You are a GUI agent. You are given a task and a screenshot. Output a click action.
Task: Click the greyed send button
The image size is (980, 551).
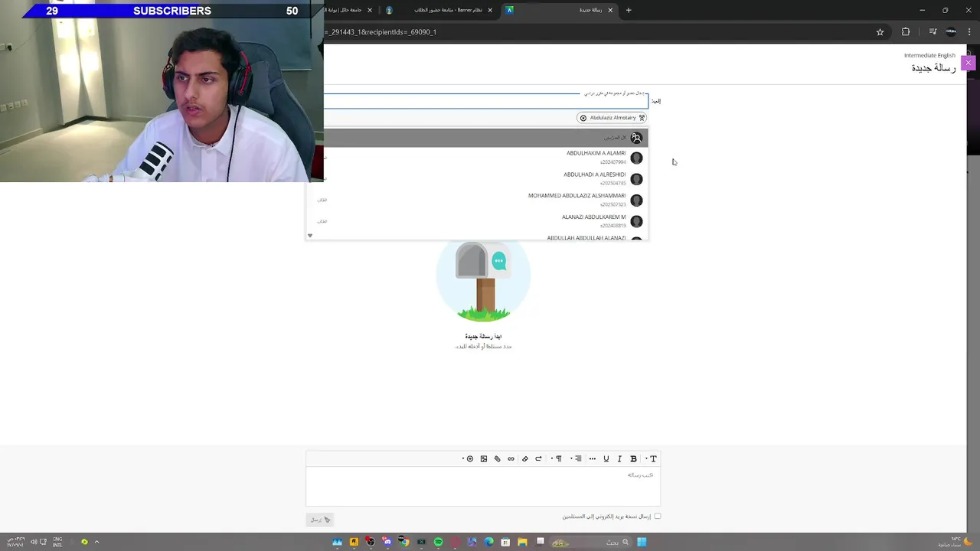(x=319, y=520)
